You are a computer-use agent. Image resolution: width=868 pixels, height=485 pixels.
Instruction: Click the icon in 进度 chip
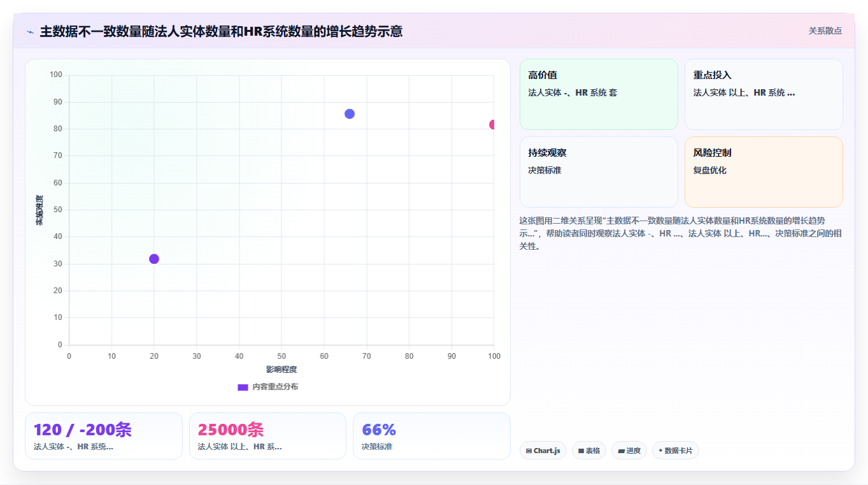[621, 451]
